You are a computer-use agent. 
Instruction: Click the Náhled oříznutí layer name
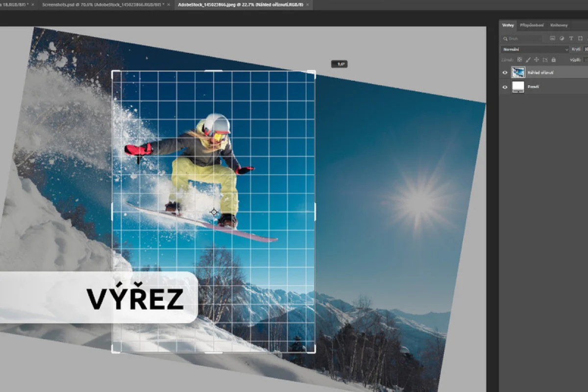point(540,73)
